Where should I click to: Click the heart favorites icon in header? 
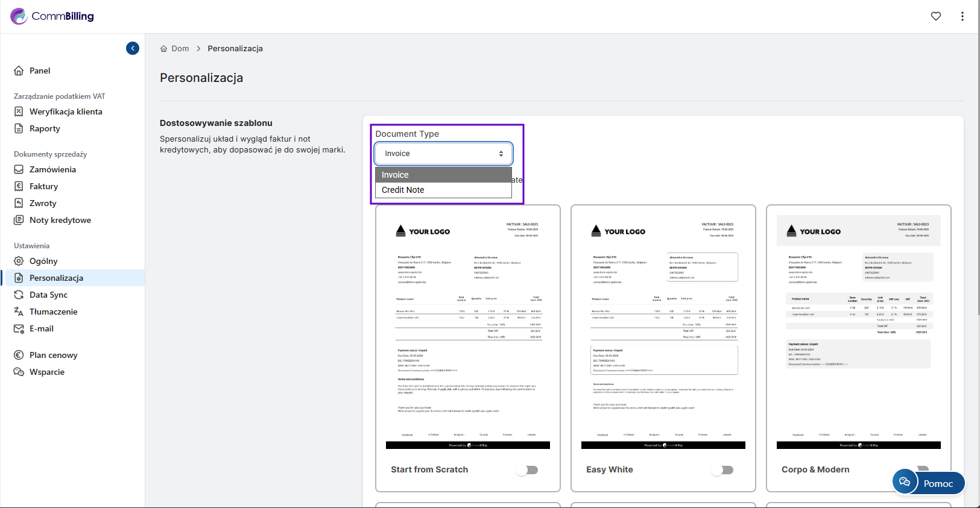(x=935, y=16)
